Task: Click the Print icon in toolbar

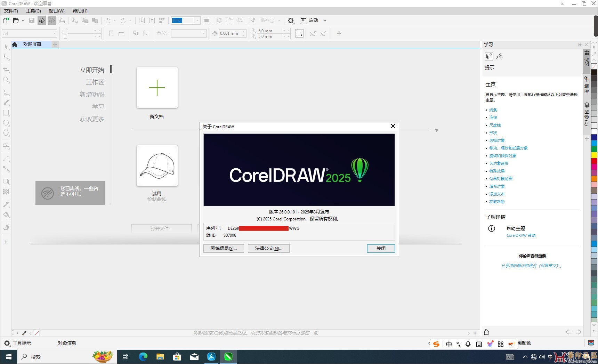Action: coord(62,21)
